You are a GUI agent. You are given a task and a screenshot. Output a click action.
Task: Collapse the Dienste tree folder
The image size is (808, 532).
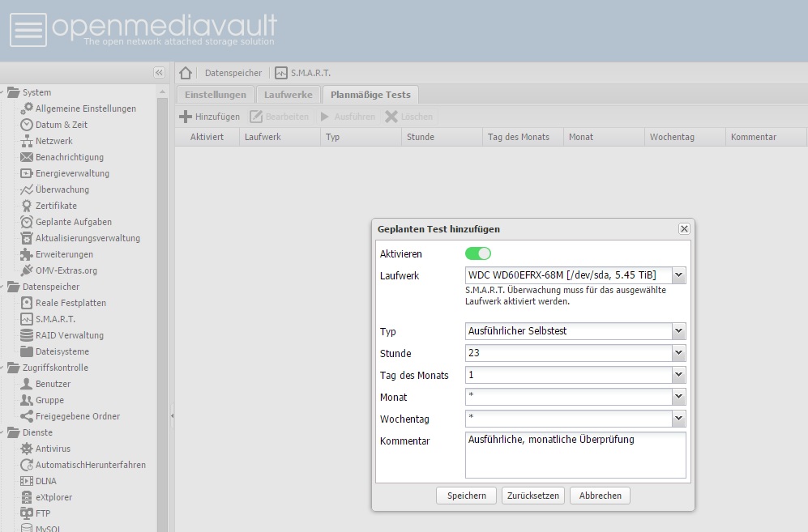tap(14, 432)
